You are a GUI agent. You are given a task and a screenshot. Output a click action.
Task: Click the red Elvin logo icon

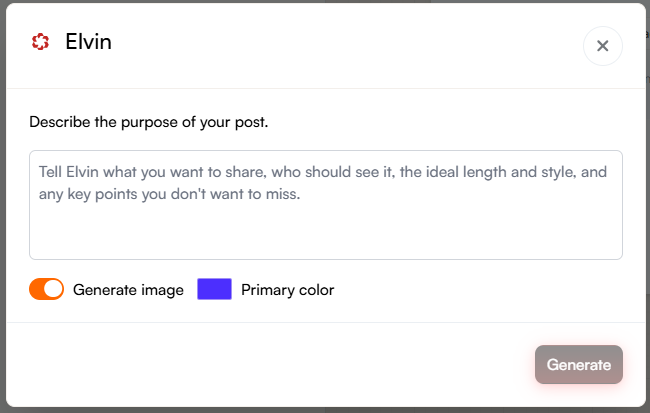[40, 42]
